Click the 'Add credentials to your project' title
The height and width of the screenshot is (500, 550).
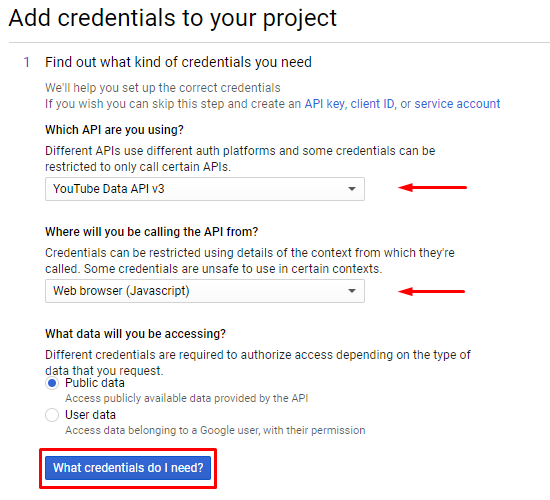coord(172,18)
